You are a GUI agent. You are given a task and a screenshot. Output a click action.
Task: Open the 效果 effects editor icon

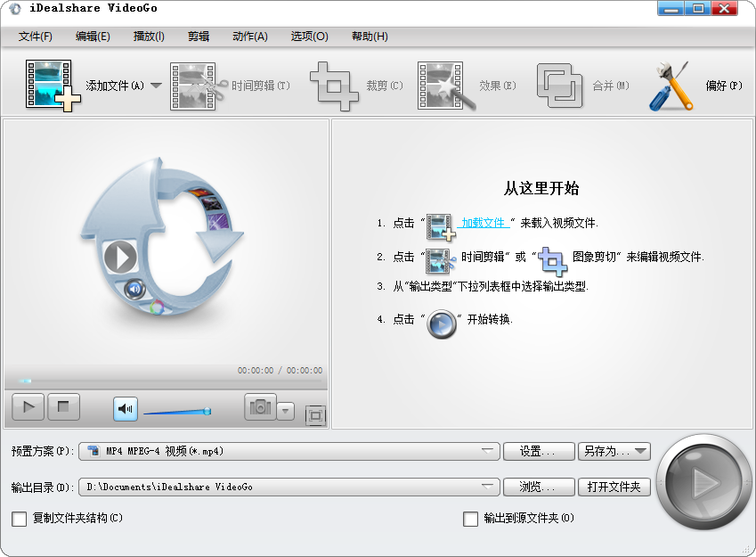[x=443, y=85]
